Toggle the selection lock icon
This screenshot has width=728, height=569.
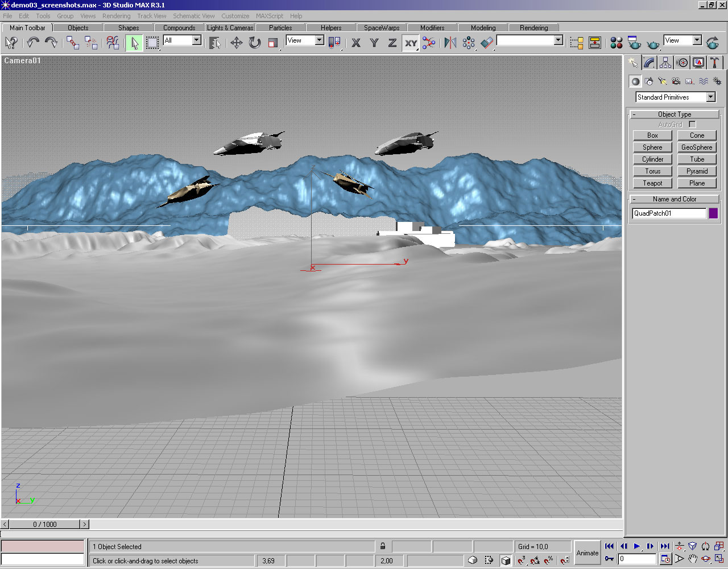pyautogui.click(x=383, y=546)
